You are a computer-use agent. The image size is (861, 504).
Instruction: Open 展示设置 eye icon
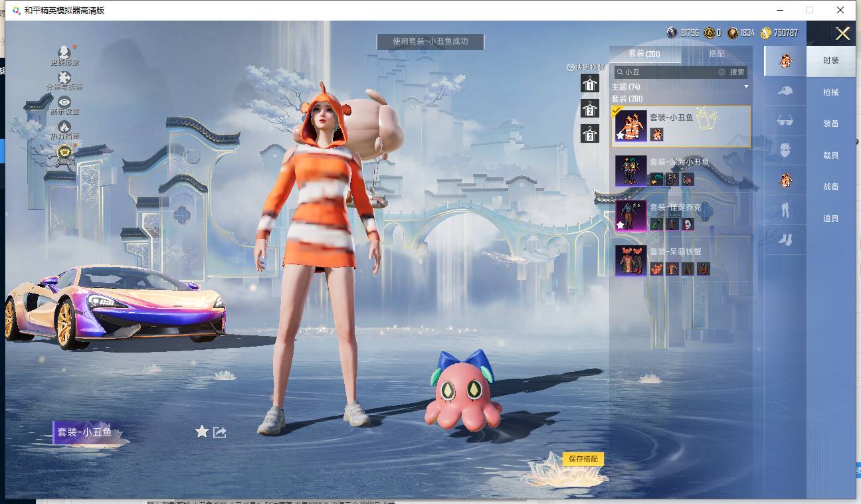(x=64, y=102)
